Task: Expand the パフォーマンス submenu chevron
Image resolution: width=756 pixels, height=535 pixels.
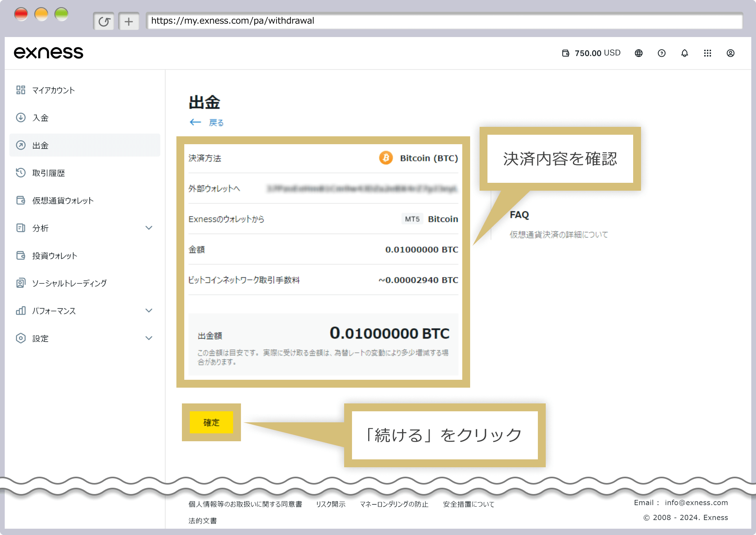Action: [x=149, y=311]
